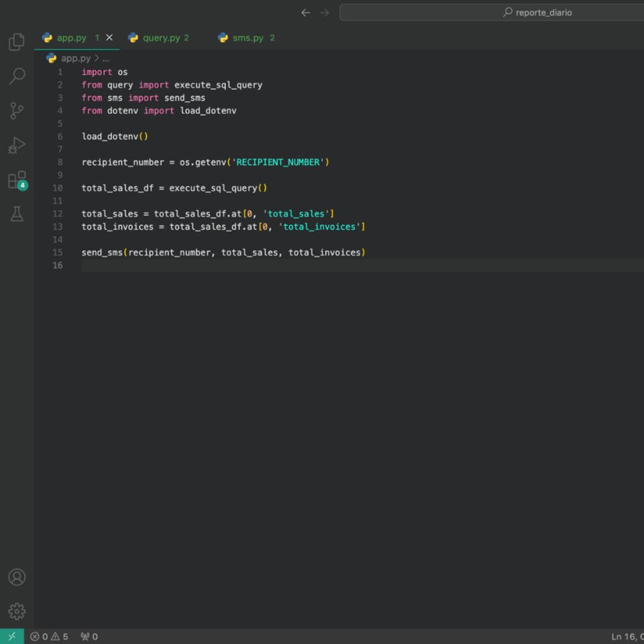Open the Run and Debug view
The width and height of the screenshot is (644, 644).
click(17, 145)
